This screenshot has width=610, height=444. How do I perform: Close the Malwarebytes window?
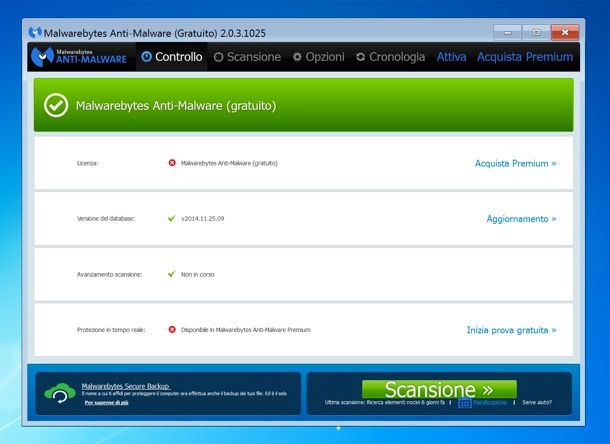coord(565,32)
